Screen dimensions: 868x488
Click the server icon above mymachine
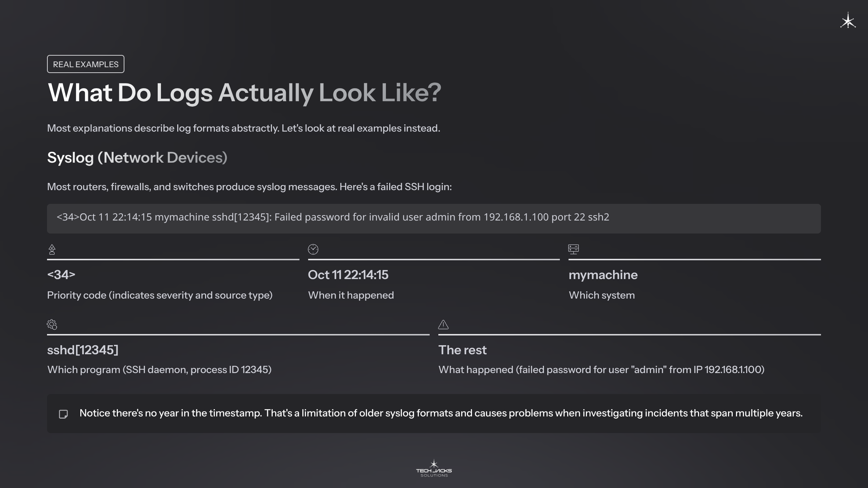pyautogui.click(x=574, y=249)
